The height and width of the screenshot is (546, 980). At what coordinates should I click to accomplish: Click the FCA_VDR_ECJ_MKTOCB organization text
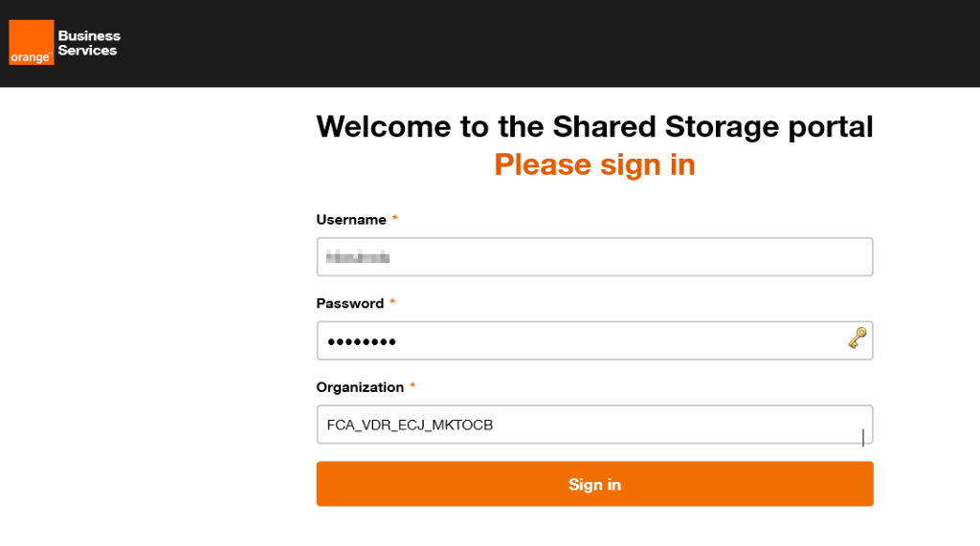pos(410,425)
